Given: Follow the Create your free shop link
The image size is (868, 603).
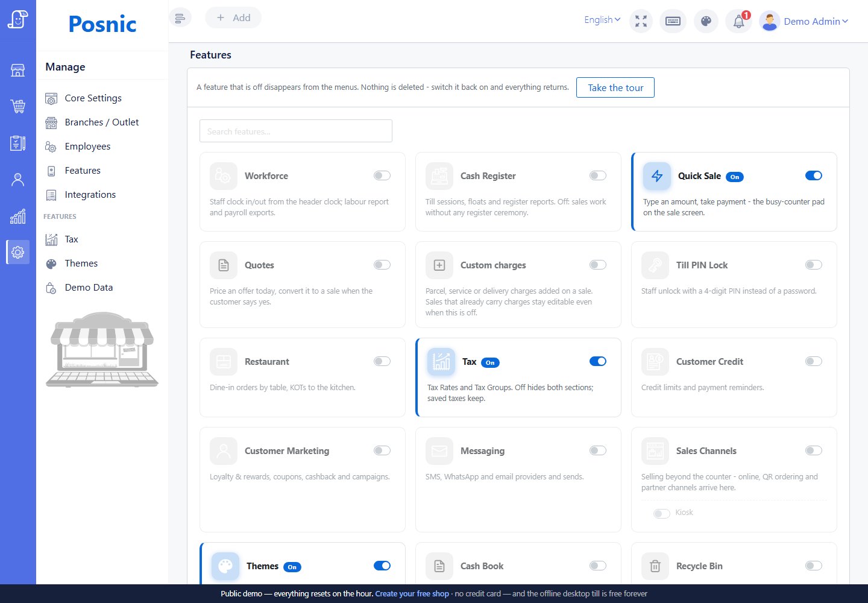Looking at the screenshot, I should (x=412, y=594).
